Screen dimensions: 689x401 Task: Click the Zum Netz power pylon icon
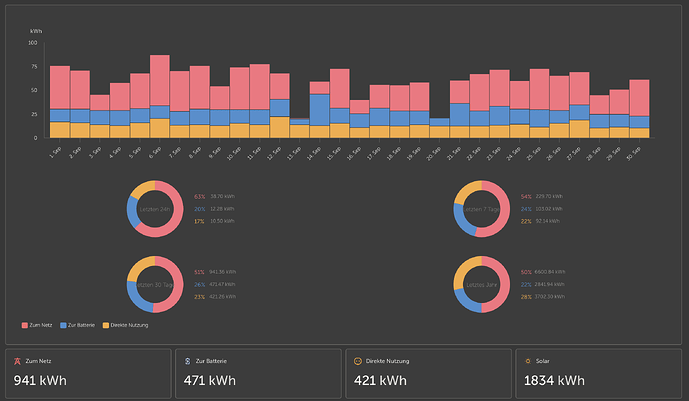[17, 361]
